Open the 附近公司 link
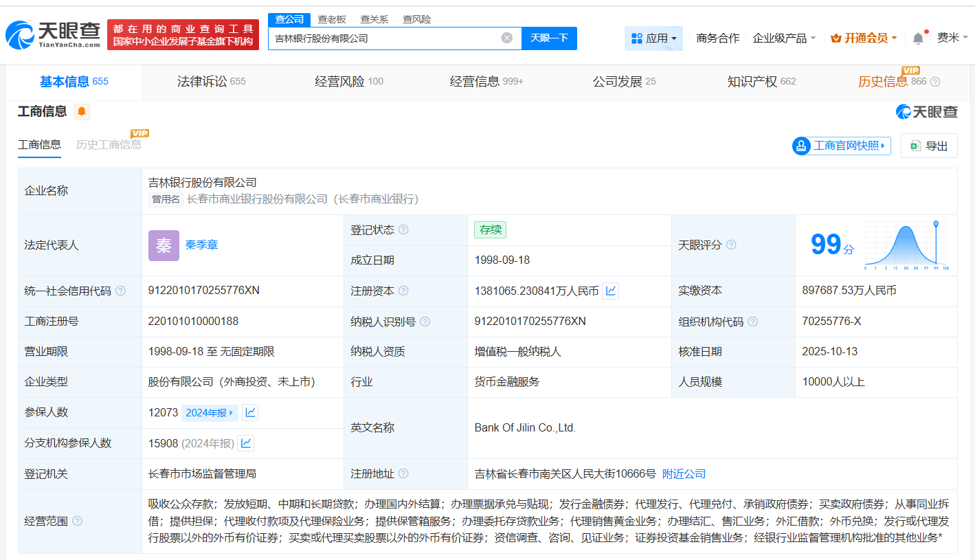 (684, 473)
